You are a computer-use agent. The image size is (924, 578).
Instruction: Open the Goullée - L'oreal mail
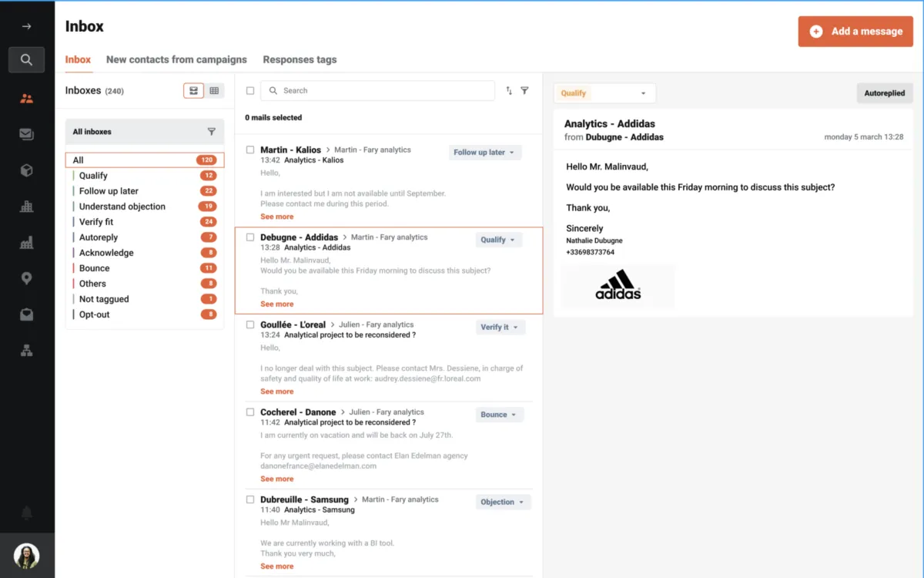pos(389,358)
